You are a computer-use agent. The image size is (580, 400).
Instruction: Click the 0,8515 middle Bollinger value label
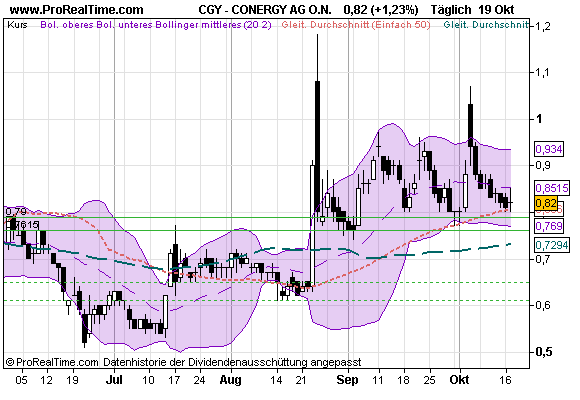552,188
